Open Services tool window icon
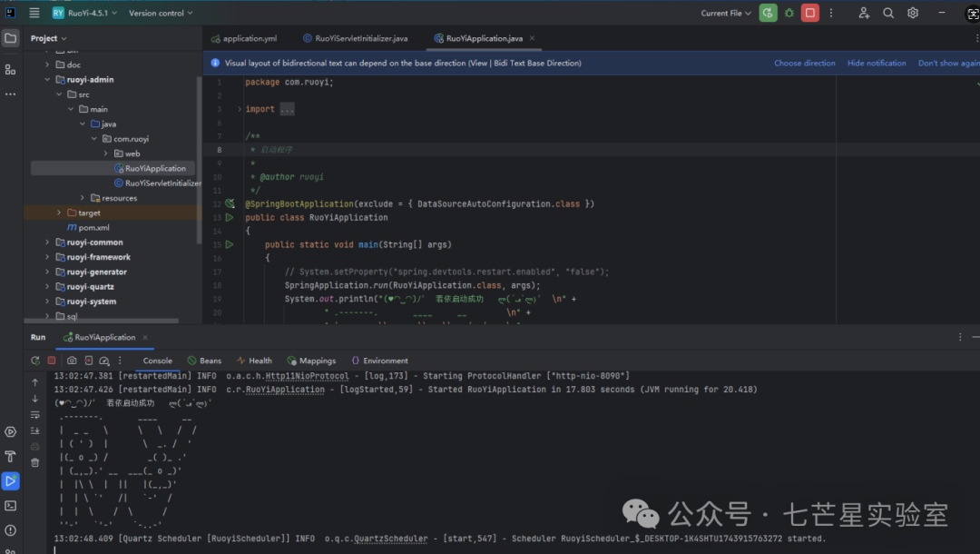 click(10, 432)
